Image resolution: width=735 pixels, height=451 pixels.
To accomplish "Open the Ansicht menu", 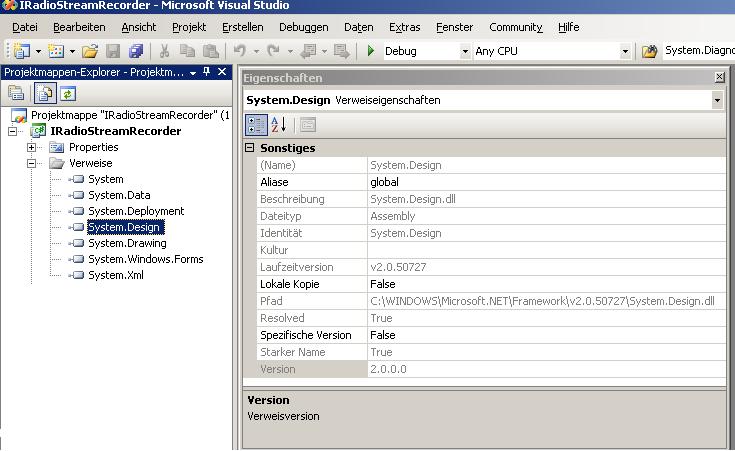I will 139,27.
